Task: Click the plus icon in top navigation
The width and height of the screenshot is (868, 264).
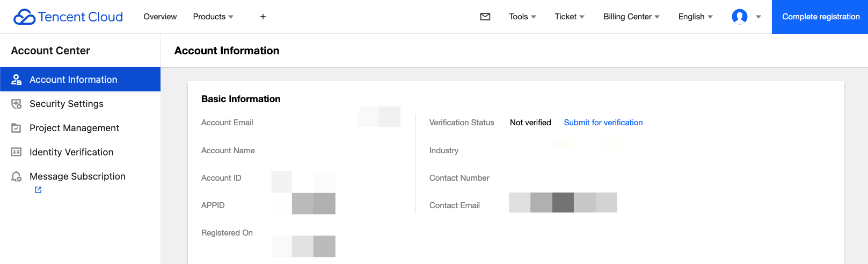Action: tap(263, 17)
